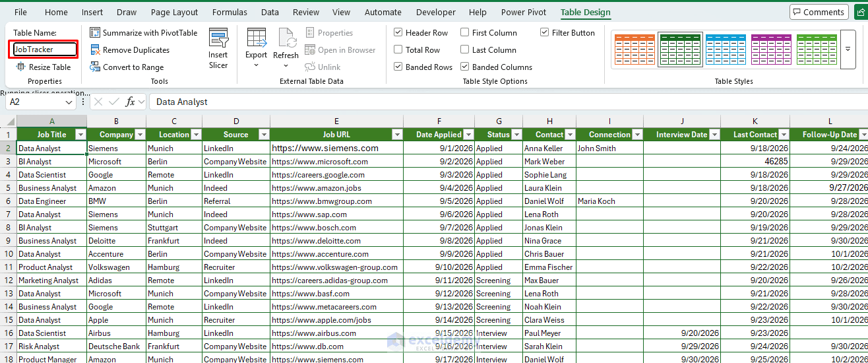The image size is (868, 363).
Task: Click the https://www.siemens.com link in row 2
Action: click(x=325, y=148)
